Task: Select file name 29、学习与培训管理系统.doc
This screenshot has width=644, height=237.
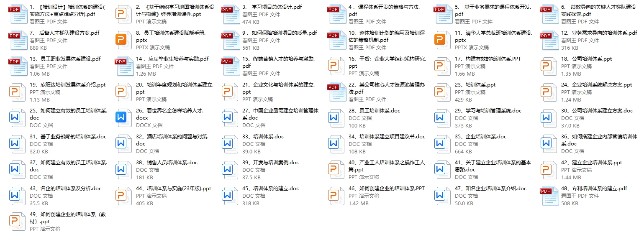Action: 488,111
